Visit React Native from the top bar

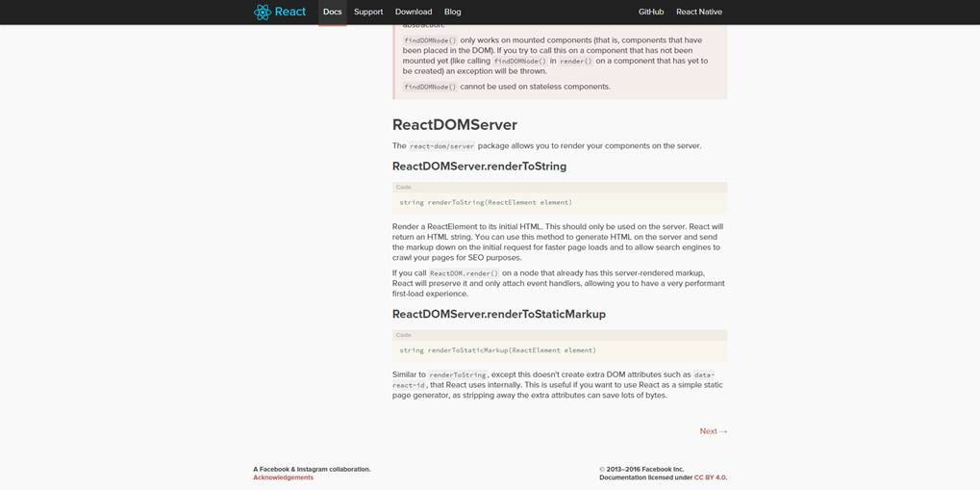click(699, 13)
